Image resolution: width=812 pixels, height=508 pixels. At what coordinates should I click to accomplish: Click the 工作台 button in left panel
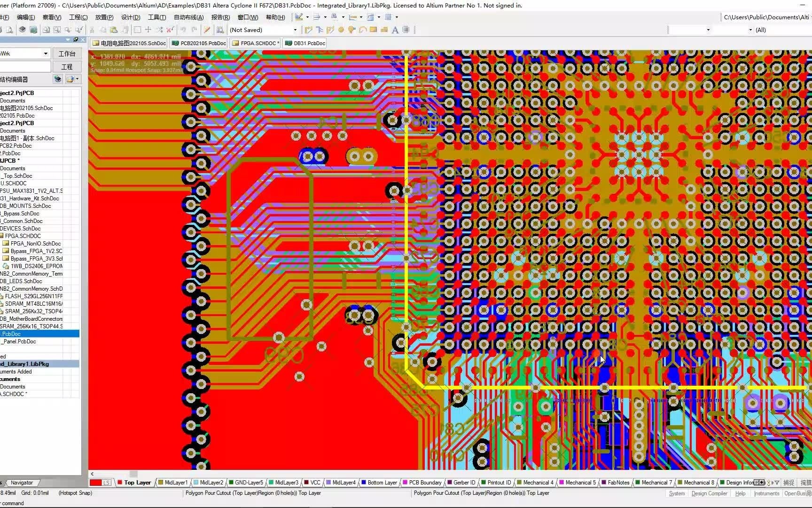[x=67, y=54]
